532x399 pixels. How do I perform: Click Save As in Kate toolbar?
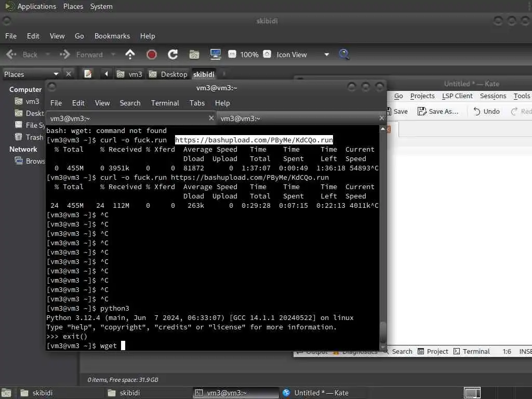click(x=438, y=111)
